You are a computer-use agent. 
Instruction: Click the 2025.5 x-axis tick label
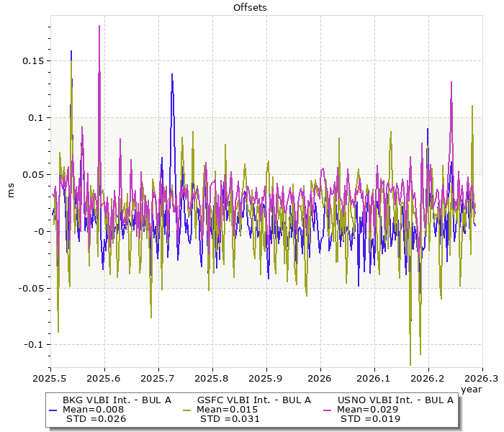[x=50, y=378]
